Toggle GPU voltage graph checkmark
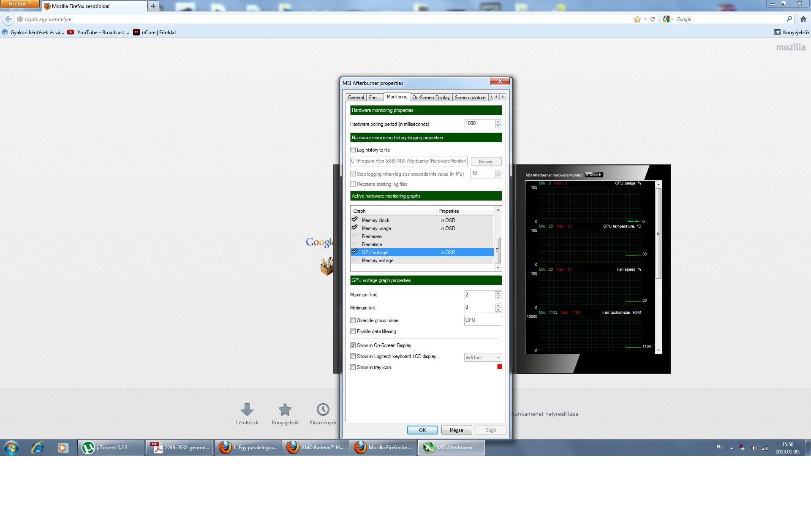This screenshot has height=532, width=811. [355, 252]
